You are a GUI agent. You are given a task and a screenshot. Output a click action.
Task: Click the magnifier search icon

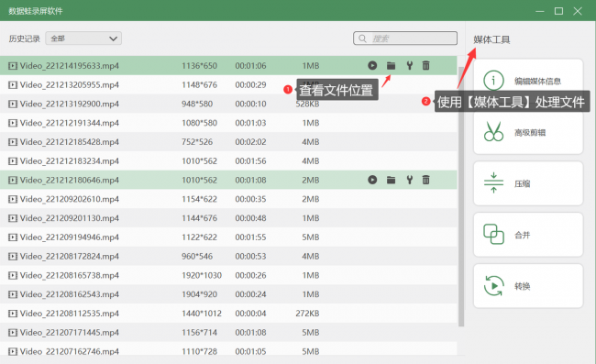coord(362,39)
